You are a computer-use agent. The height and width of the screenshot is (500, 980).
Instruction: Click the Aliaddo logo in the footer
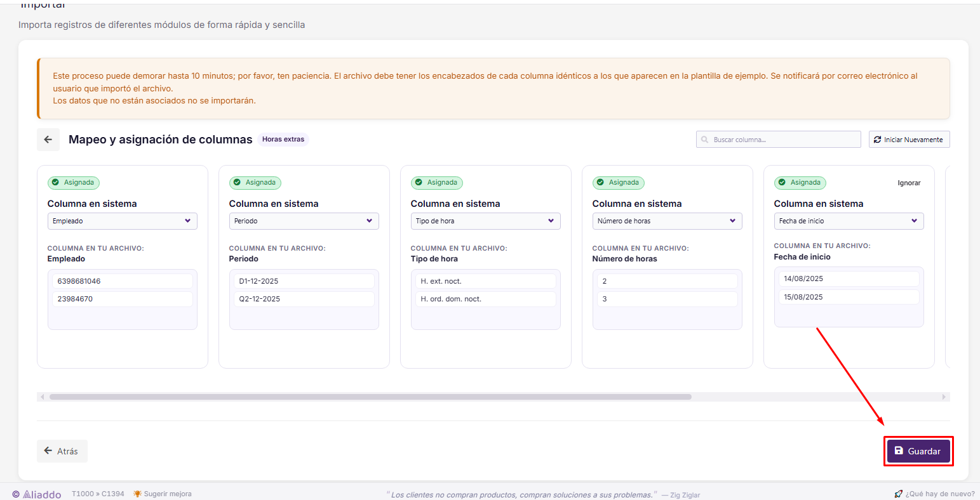(x=37, y=494)
